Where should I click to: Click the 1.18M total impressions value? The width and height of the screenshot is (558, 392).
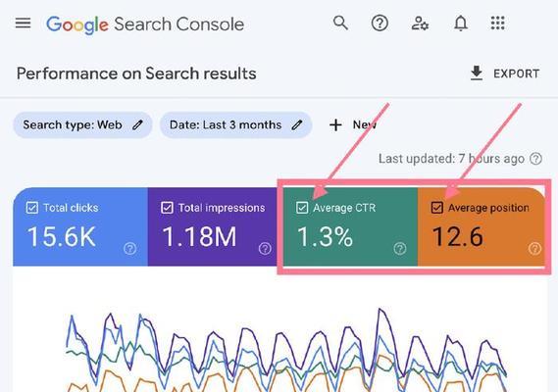[199, 236]
